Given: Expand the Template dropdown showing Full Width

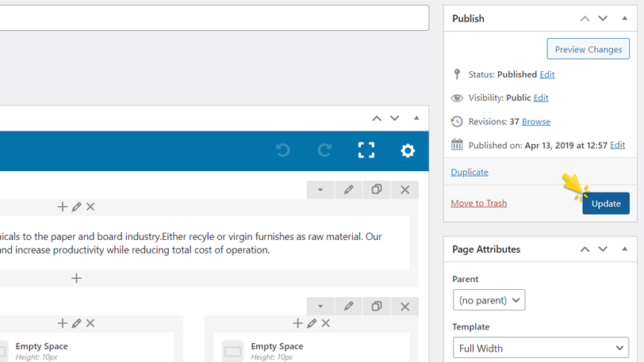Looking at the screenshot, I should point(541,348).
